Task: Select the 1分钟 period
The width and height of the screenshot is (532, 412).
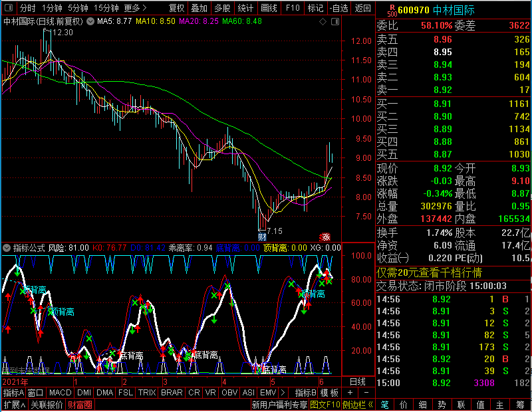Action: click(x=52, y=8)
